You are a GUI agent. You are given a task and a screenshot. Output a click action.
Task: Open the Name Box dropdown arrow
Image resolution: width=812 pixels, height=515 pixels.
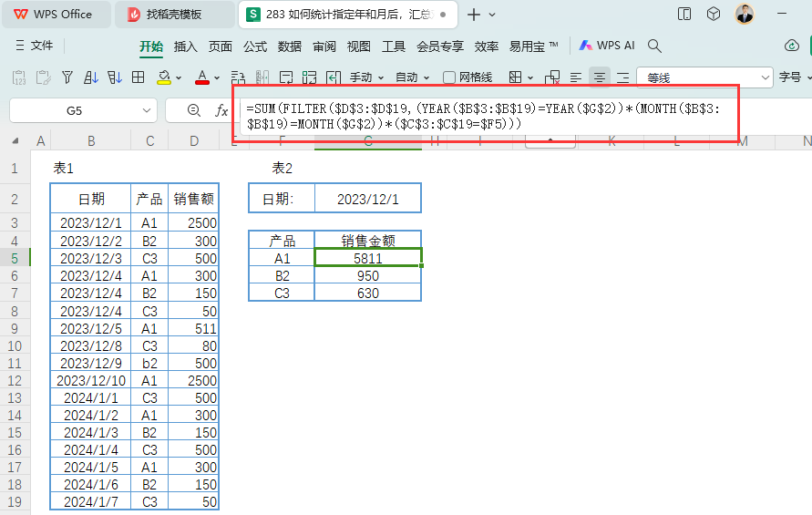(147, 110)
